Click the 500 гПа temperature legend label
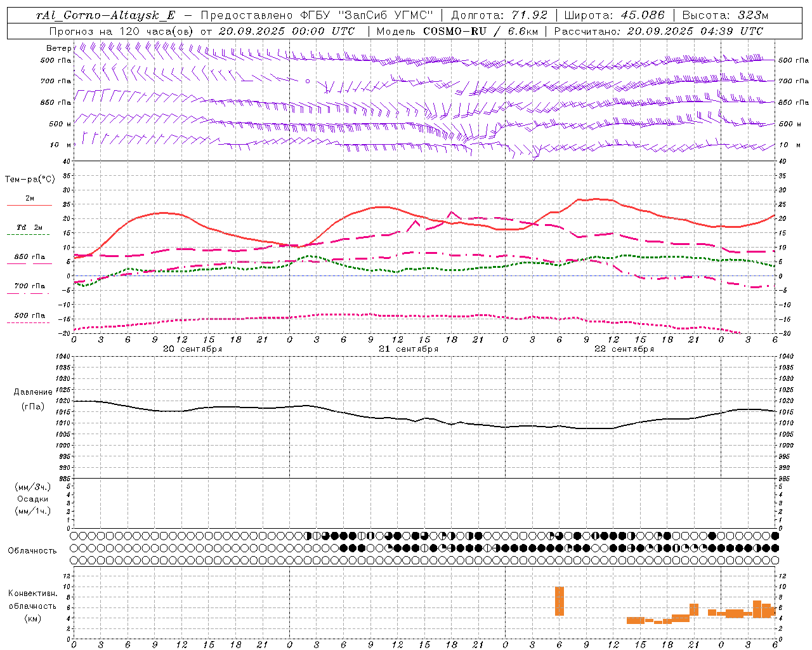The image size is (812, 650). pyautogui.click(x=30, y=315)
